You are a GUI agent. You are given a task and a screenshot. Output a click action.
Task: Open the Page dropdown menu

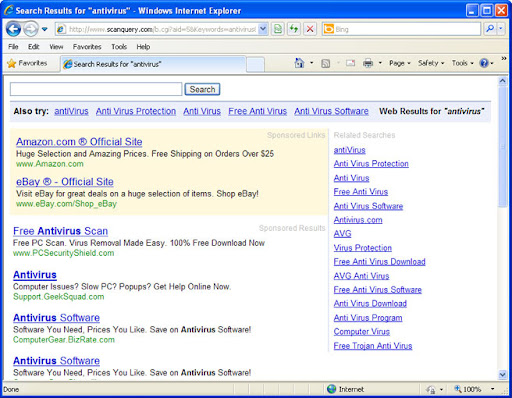tap(400, 63)
